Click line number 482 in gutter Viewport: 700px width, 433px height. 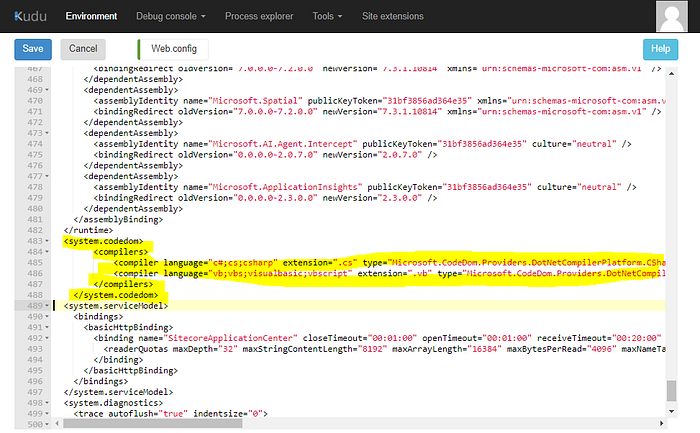35,230
